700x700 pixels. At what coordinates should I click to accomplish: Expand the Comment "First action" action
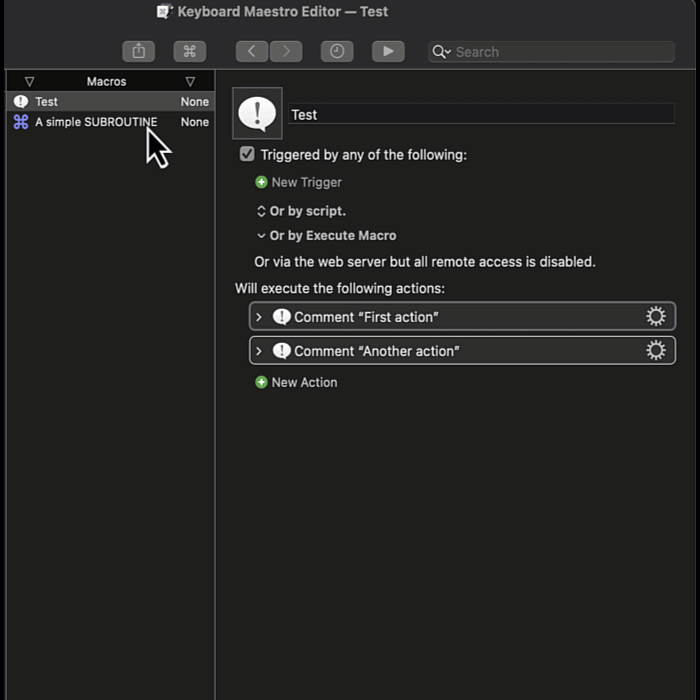tap(259, 317)
